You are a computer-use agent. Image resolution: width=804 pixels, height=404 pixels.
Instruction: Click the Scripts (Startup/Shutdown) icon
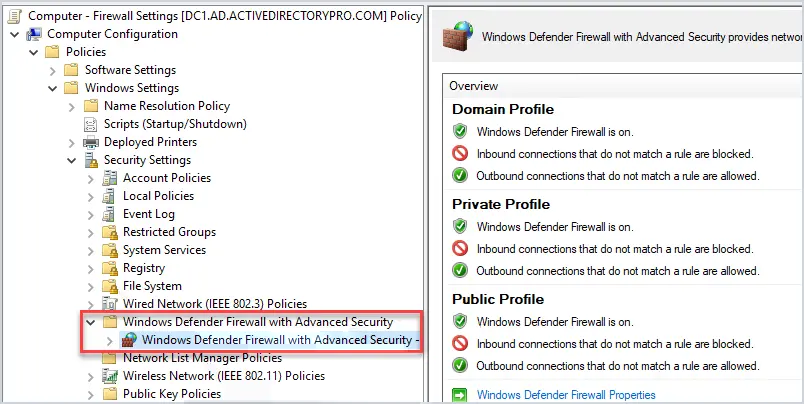91,124
